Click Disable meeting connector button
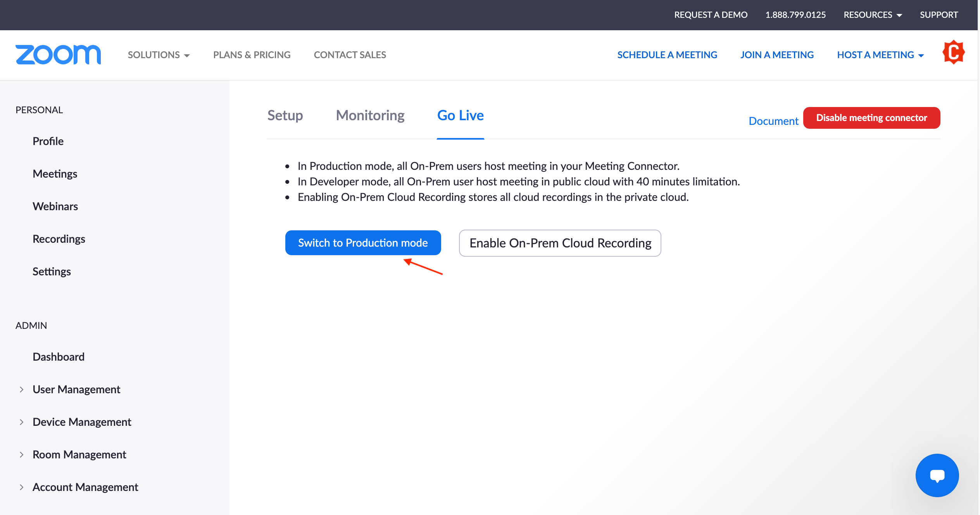The image size is (980, 515). [x=871, y=118]
